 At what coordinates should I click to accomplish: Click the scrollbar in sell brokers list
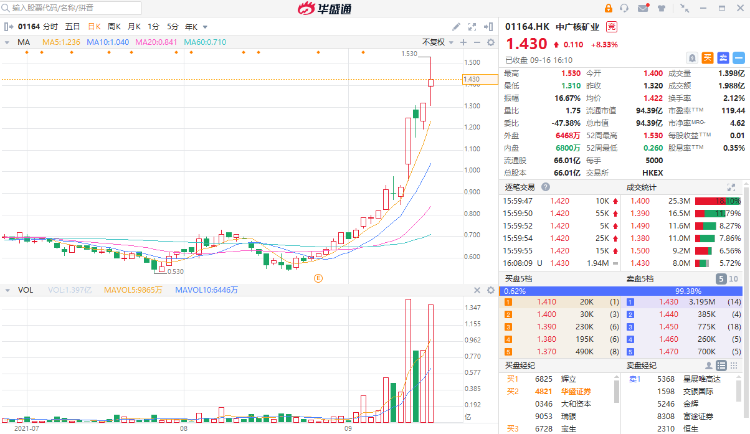point(739,390)
